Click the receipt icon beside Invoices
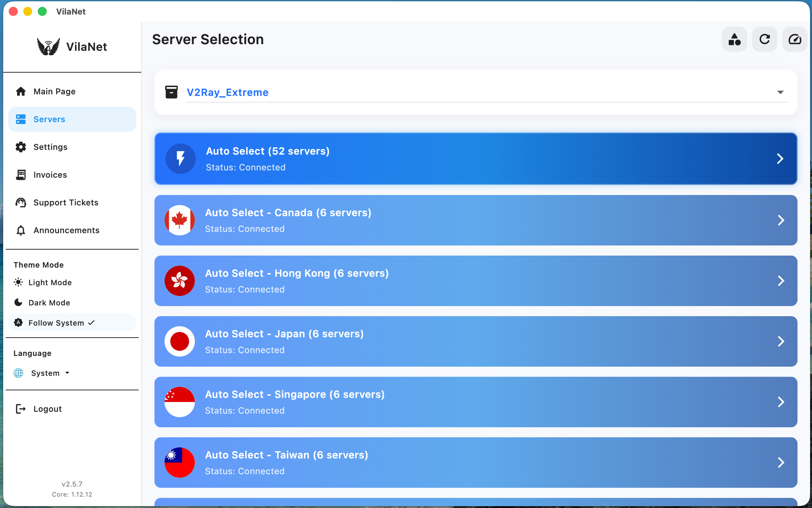 click(21, 175)
